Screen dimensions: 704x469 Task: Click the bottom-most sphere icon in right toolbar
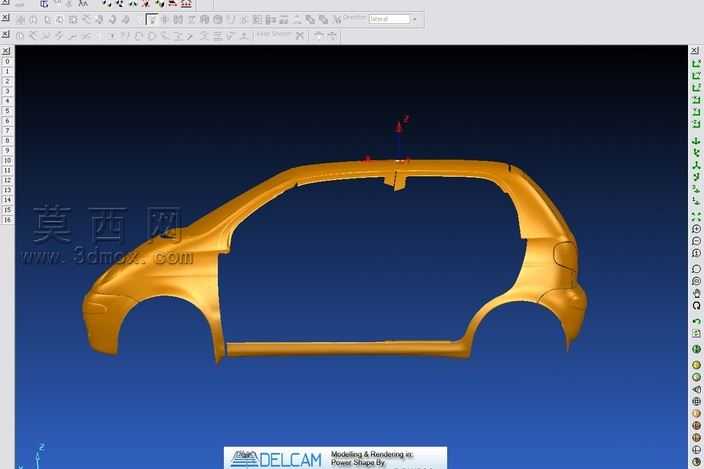point(696,461)
